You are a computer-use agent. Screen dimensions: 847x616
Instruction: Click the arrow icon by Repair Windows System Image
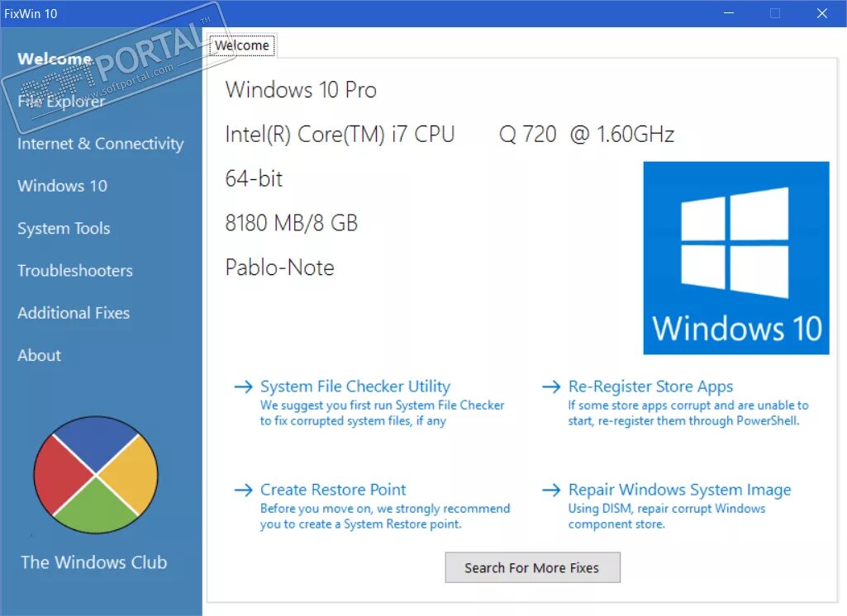click(x=551, y=489)
